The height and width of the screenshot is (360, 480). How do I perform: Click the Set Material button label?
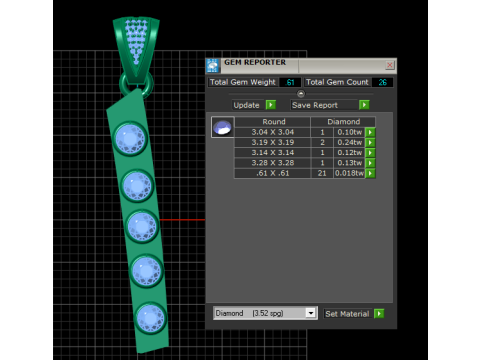pos(347,314)
